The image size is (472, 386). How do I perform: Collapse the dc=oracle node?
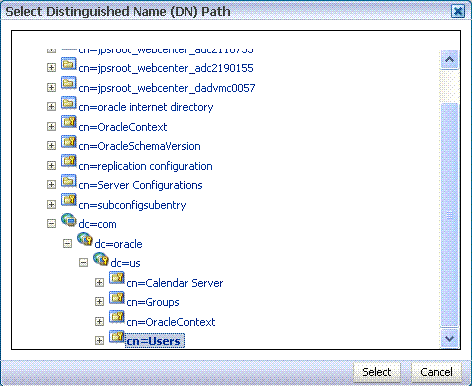tap(67, 244)
